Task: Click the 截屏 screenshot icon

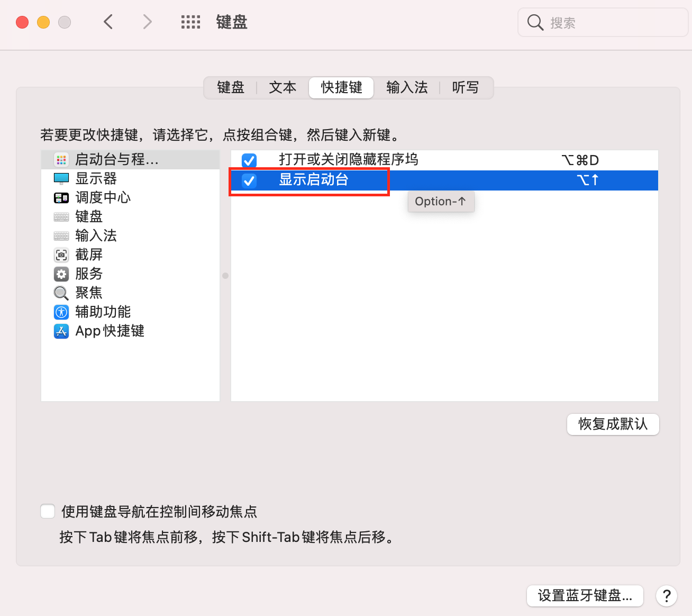Action: click(x=61, y=255)
